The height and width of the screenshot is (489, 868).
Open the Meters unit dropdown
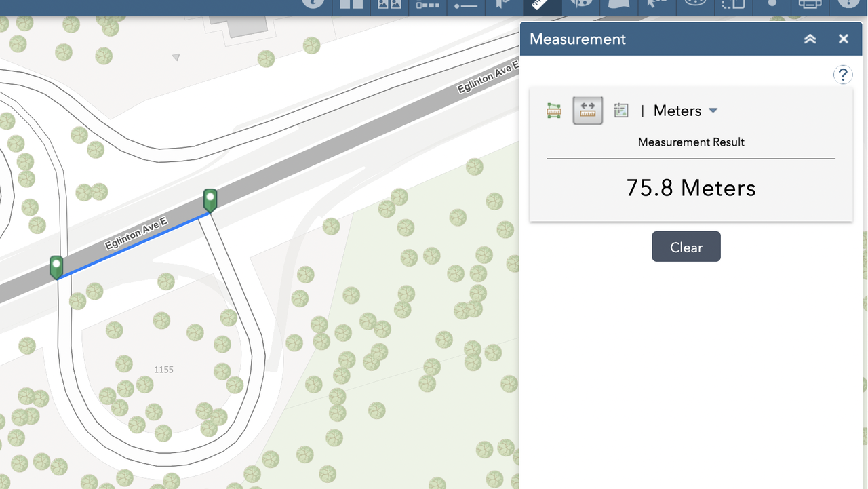coord(685,111)
